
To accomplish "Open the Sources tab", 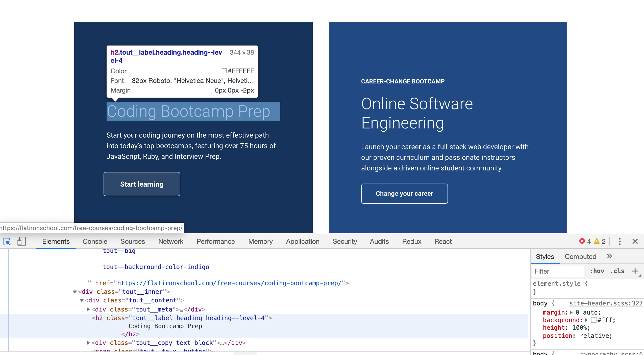I will coord(133,241).
